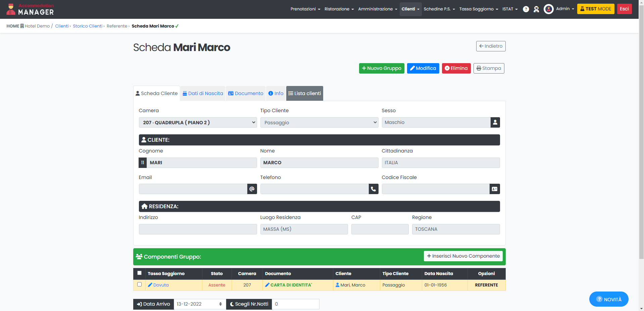Click the Scegli Nr.Notti number input
The height and width of the screenshot is (311, 644).
click(295, 304)
